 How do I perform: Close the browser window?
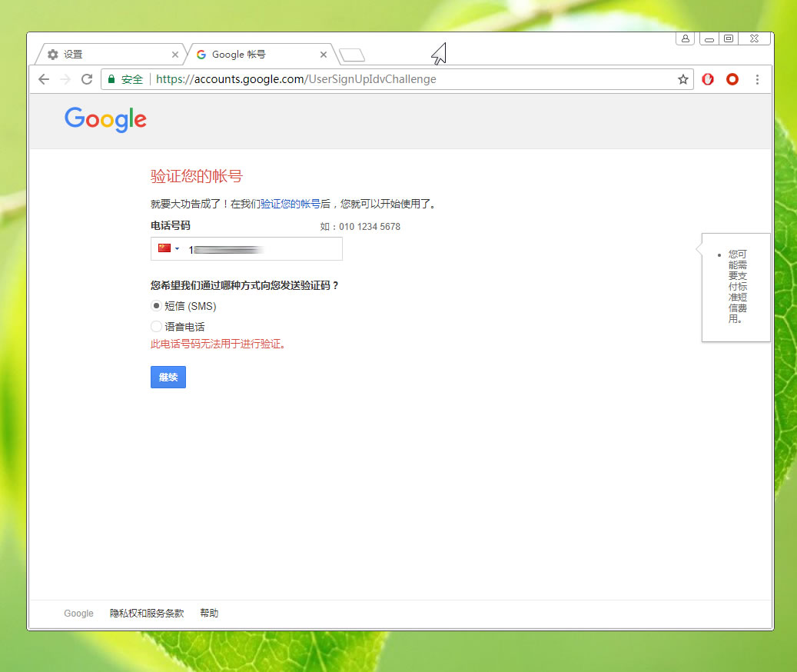coord(754,38)
